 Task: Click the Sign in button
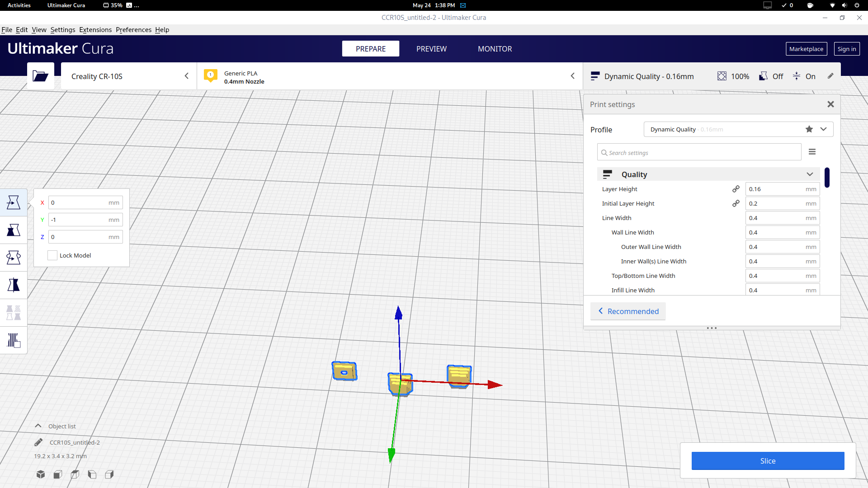point(846,49)
